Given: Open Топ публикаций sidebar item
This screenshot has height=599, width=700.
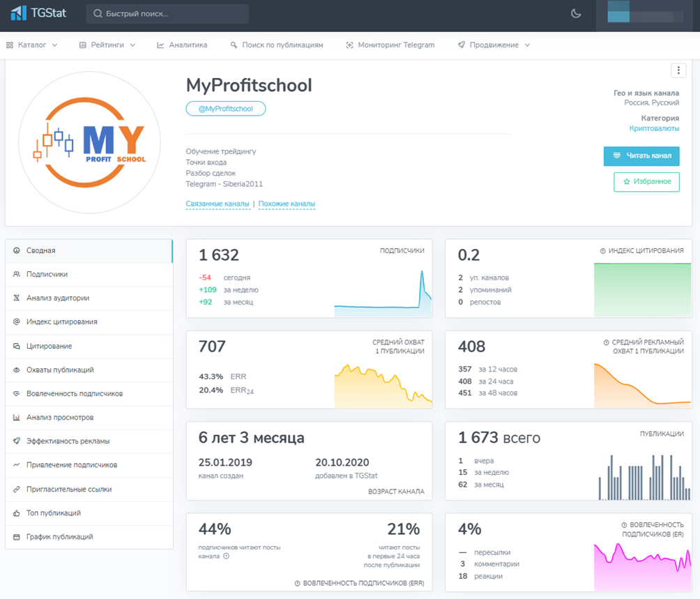Looking at the screenshot, I should [x=89, y=513].
